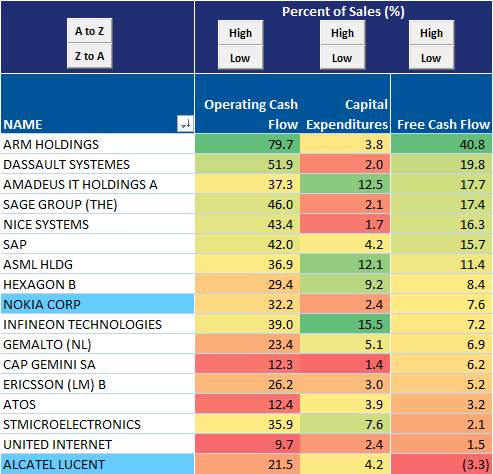Select SAP operating cash flow 42.0
This screenshot has width=493, height=474.
pos(247,244)
